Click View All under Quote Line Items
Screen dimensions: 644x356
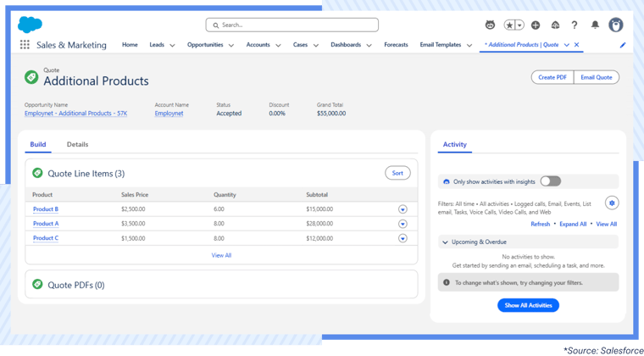(221, 255)
